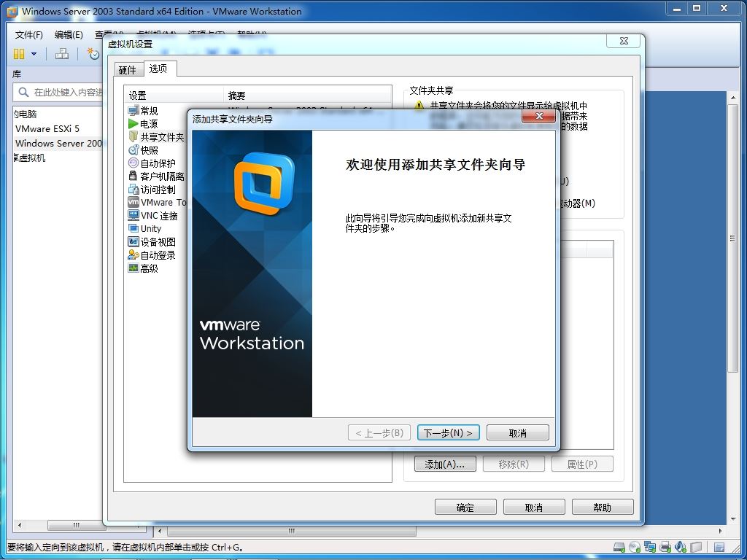Click 取消 in the VM settings dialog
747x560 pixels.
tap(534, 507)
